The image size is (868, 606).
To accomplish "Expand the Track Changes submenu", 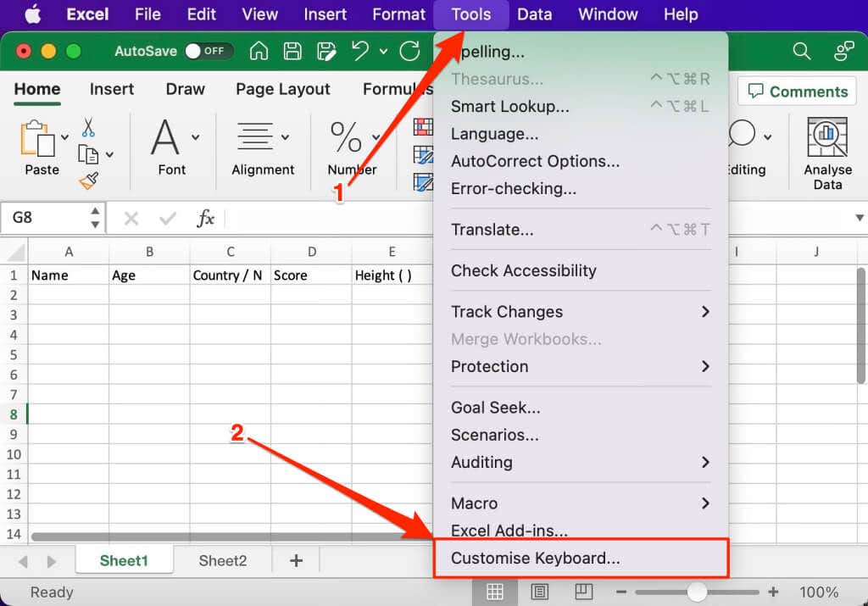I will 705,312.
